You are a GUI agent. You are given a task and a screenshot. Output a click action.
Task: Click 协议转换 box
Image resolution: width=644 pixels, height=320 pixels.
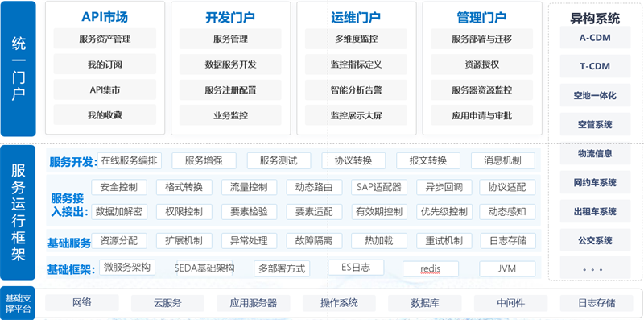(x=353, y=160)
